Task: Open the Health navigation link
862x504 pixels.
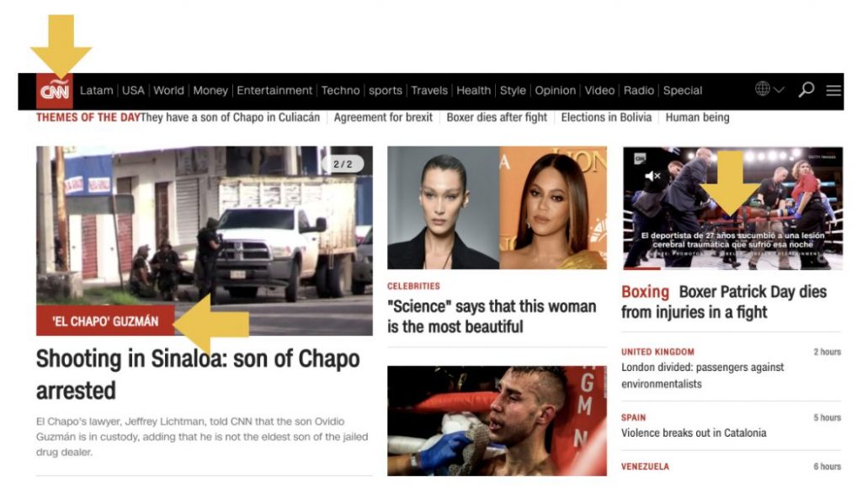Action: point(473,91)
